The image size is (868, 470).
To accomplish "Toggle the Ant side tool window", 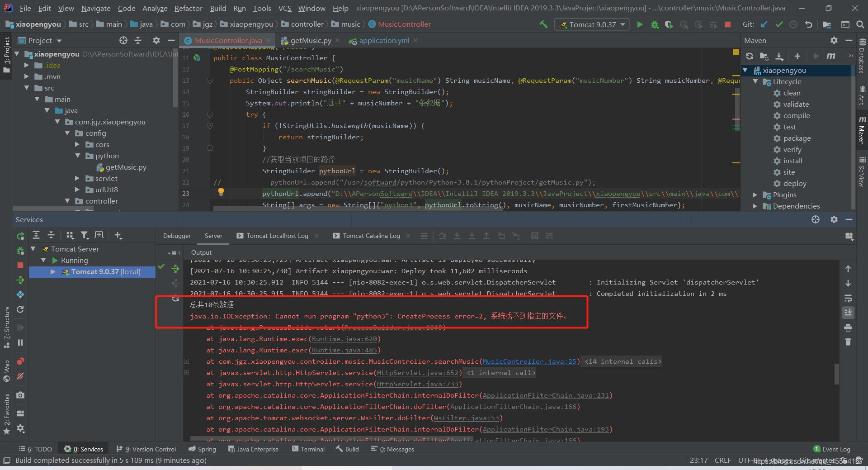I will coord(862,95).
